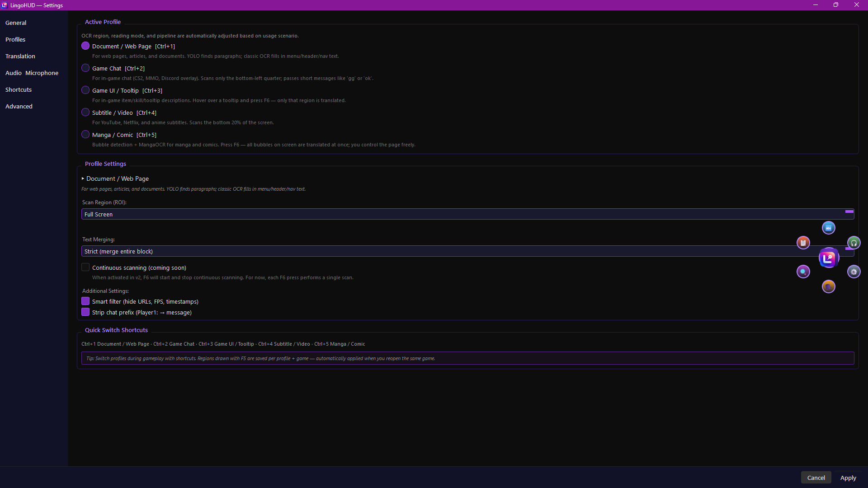Click the headphones icon in radial menu
Viewport: 868px width, 488px height.
tap(854, 243)
